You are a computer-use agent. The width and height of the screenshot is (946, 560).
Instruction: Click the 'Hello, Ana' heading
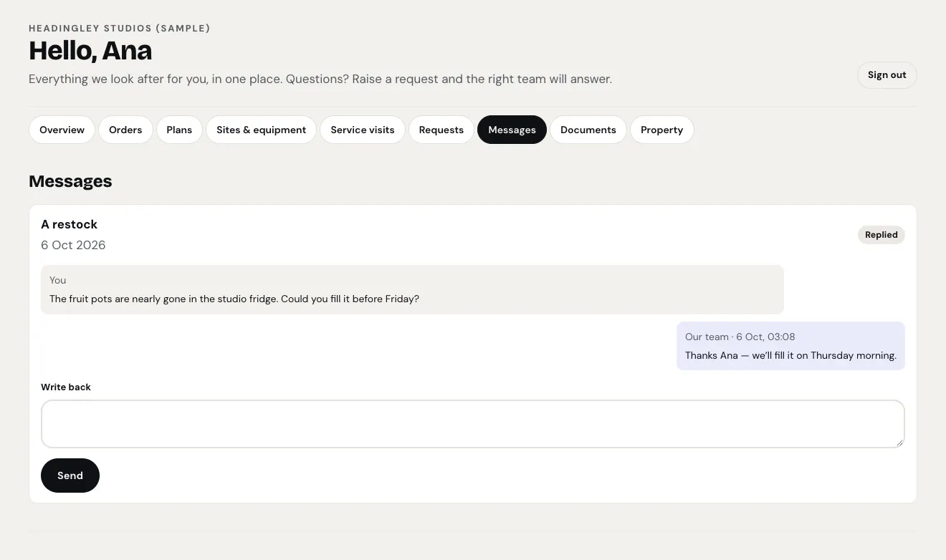pyautogui.click(x=90, y=51)
